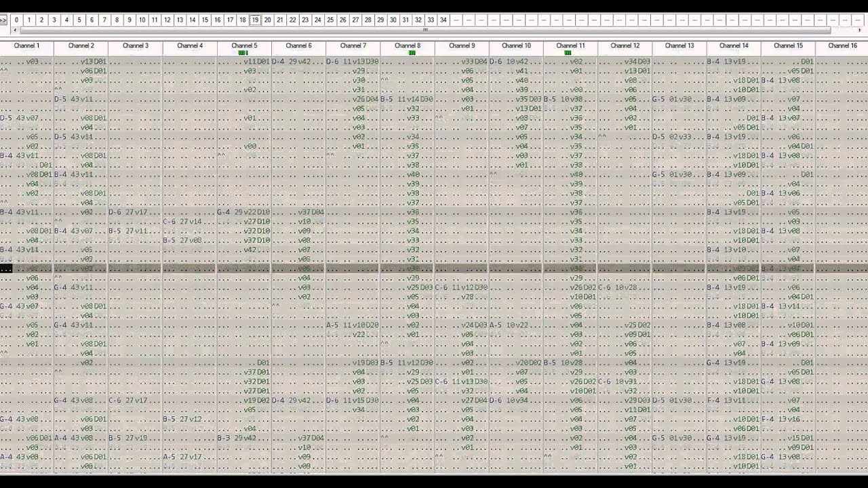The image size is (868, 488).
Task: Click the left arrow of the order scrollbar
Action: (x=15, y=30)
